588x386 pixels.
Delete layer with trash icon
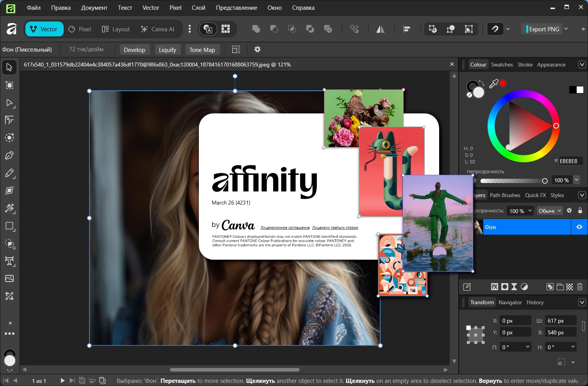tap(580, 287)
